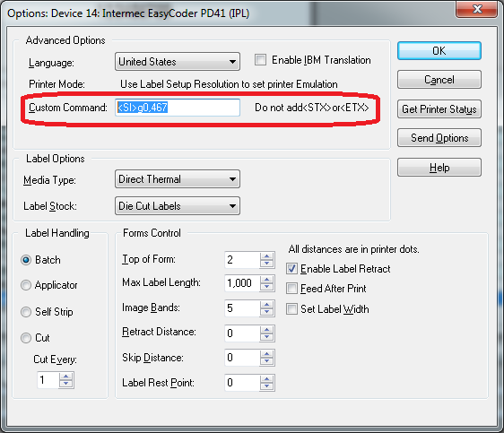504x433 pixels.
Task: Click the Send Options button
Action: click(x=439, y=138)
